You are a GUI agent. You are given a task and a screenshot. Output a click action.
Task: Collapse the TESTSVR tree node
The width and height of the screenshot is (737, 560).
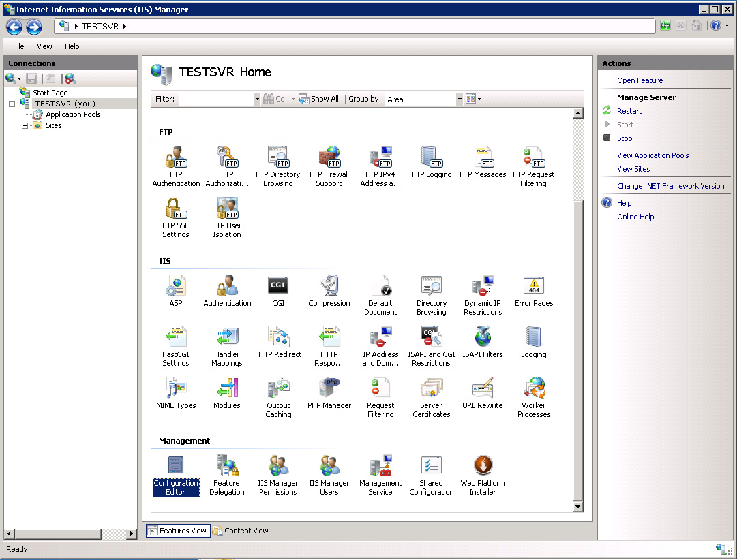(12, 104)
